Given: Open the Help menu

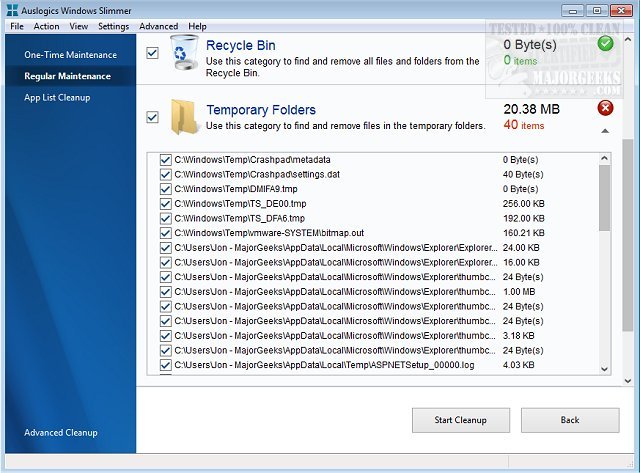Looking at the screenshot, I should click(x=197, y=26).
